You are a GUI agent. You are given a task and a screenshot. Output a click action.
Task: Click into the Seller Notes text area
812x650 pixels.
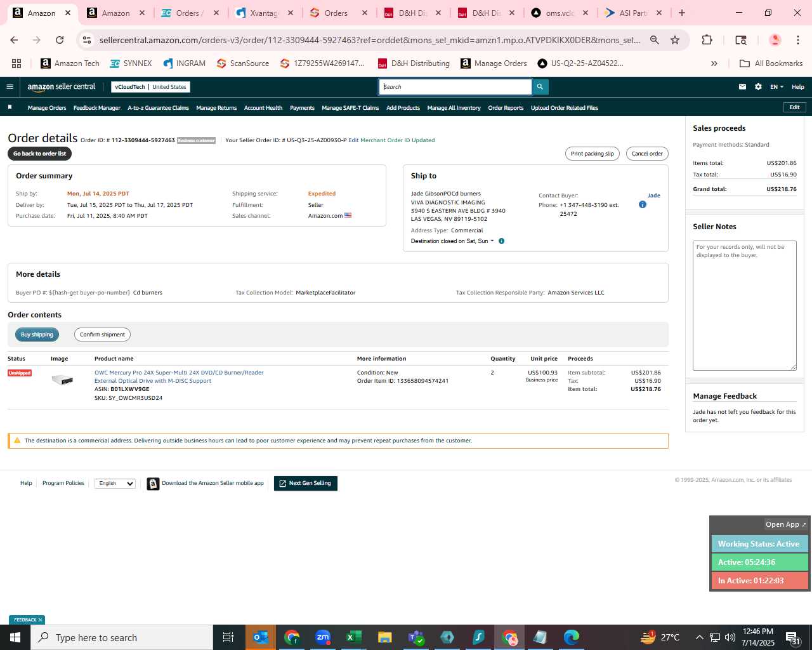pos(744,305)
